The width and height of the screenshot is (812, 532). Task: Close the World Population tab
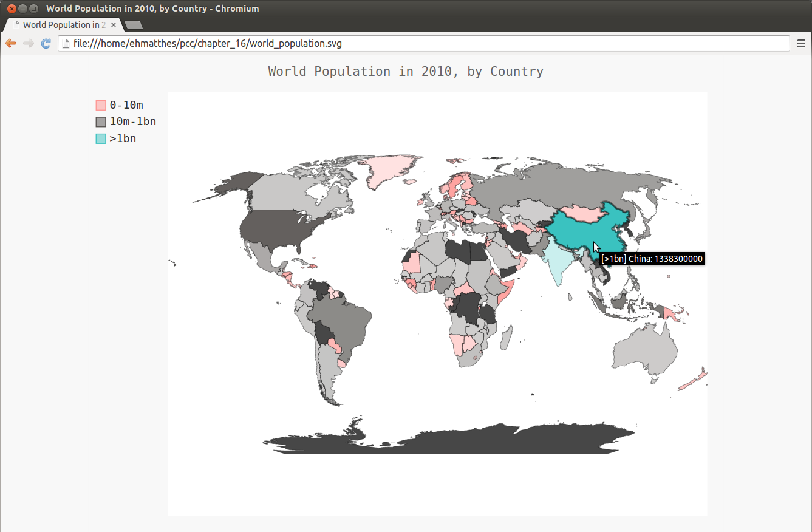(x=114, y=25)
